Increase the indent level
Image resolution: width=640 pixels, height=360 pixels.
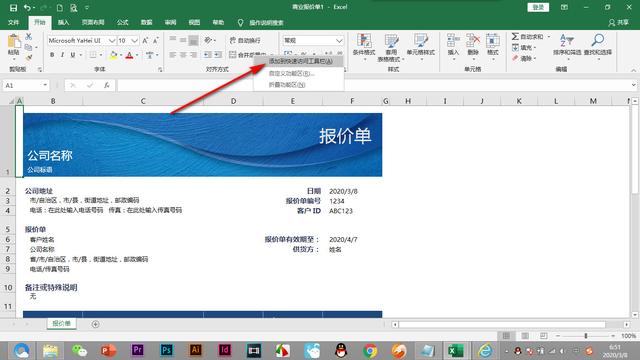pyautogui.click(x=218, y=55)
